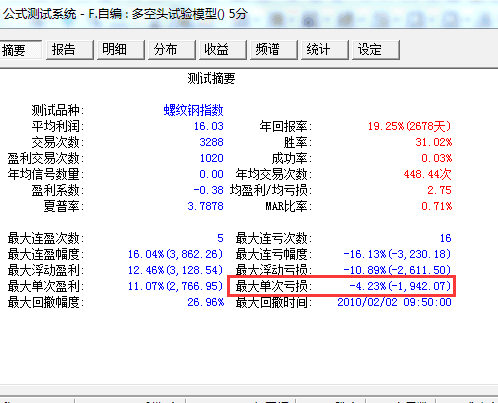498x403 pixels.
Task: Click the 最大单次亏损 value -4.23%(-1,942.07)
Action: (x=400, y=286)
